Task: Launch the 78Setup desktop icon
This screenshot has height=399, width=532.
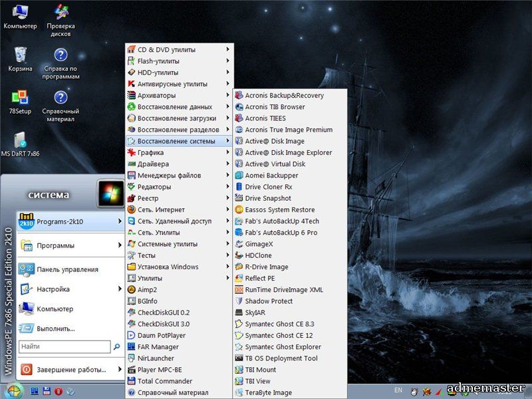Action: tap(20, 102)
